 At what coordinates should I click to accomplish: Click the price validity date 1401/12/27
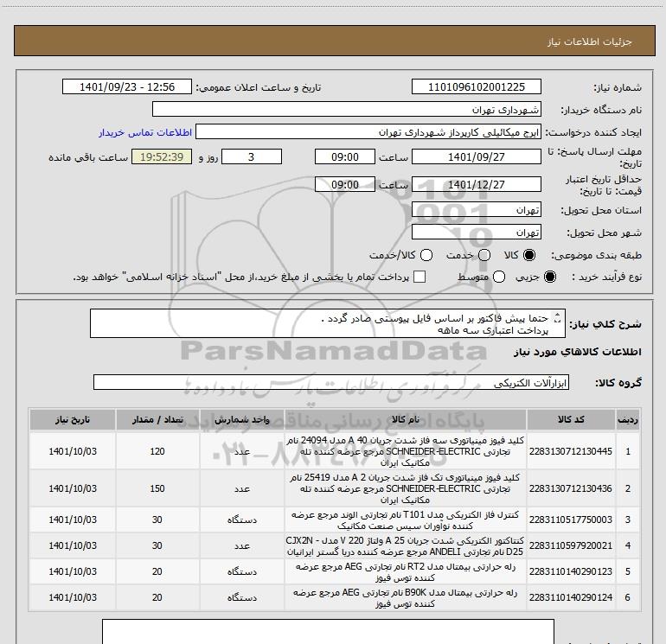476,184
